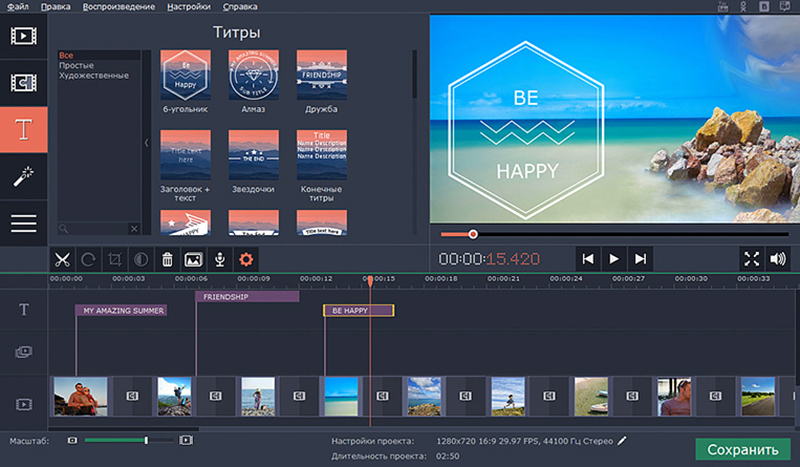The height and width of the screenshot is (467, 800).
Task: Click the crop tool icon
Action: (x=115, y=259)
